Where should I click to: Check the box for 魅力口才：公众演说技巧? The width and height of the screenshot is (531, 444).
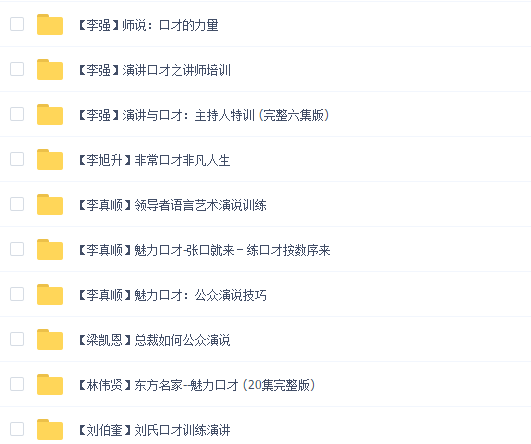click(x=17, y=294)
